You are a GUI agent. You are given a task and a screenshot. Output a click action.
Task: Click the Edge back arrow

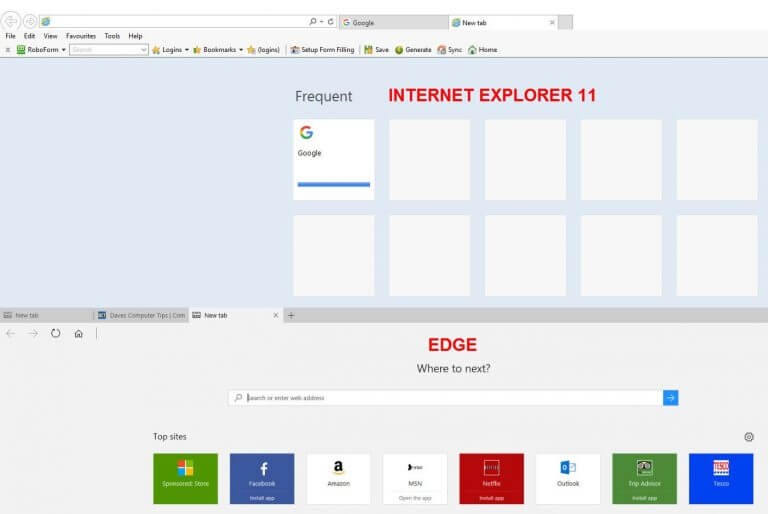pyautogui.click(x=10, y=334)
